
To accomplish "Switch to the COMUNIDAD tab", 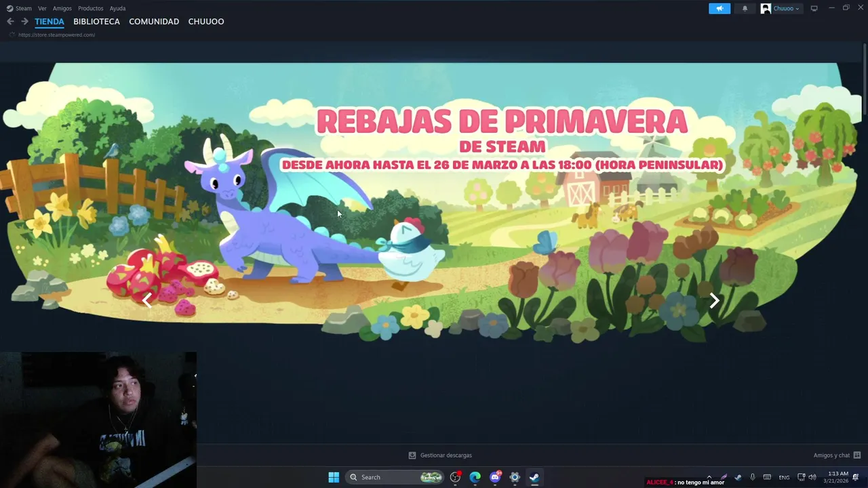I will 154,22.
